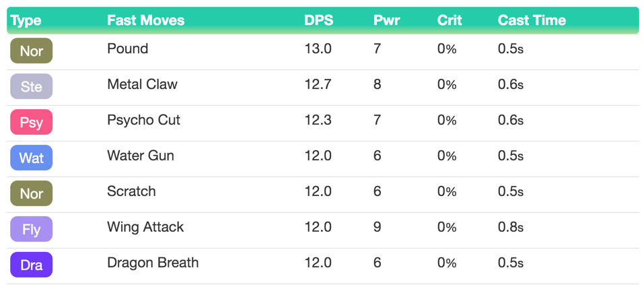
Task: Click the Dragon Breath move name
Action: tap(153, 263)
